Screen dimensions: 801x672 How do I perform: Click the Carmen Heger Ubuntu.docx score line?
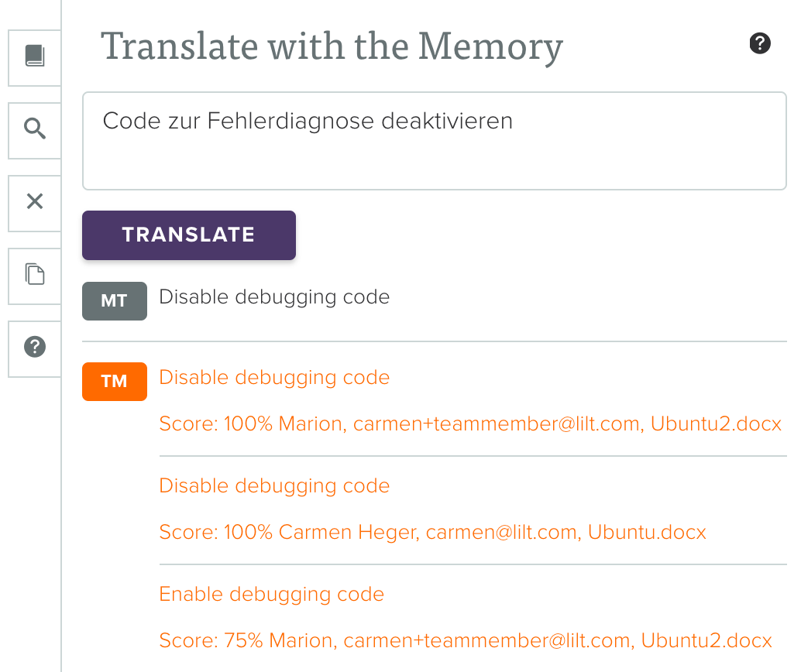tap(432, 533)
